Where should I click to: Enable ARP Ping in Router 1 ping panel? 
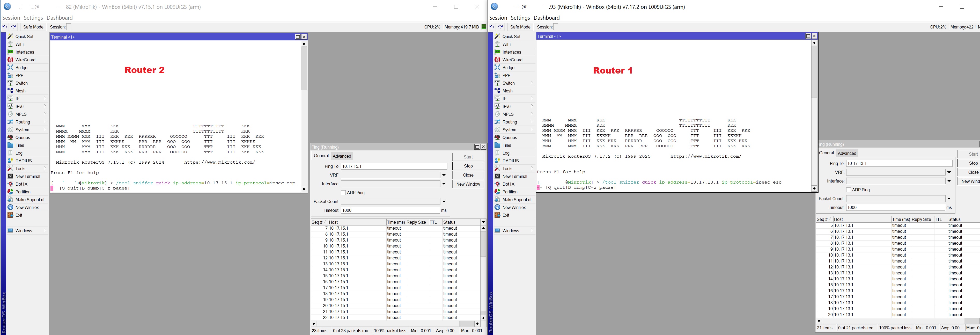849,190
